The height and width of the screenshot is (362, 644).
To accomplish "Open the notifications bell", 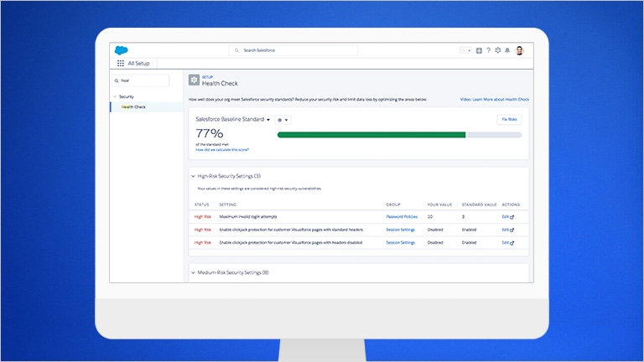I will point(507,50).
